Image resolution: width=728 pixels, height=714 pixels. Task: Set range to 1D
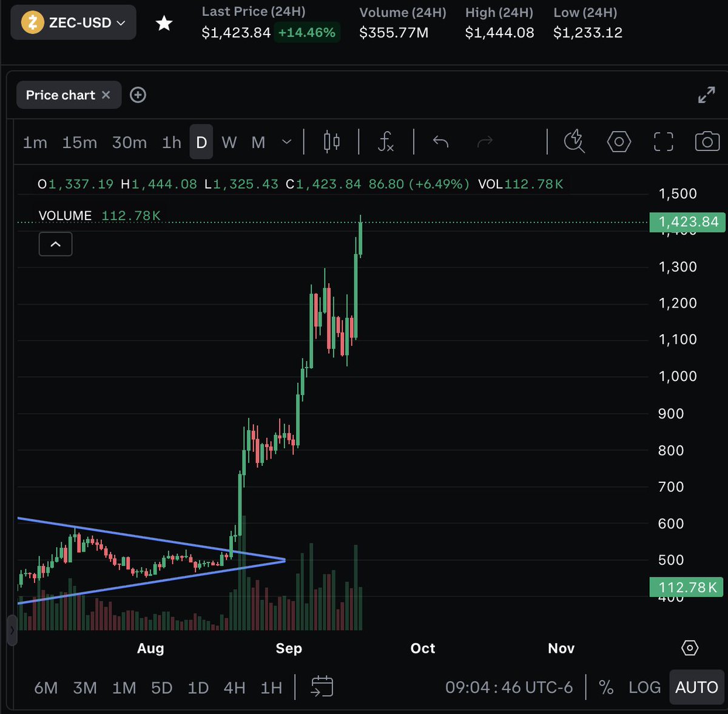[198, 687]
